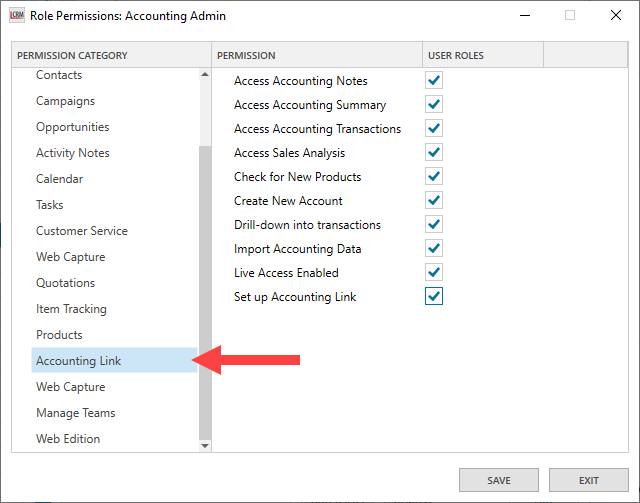Close the Role Permissions window
This screenshot has height=503, width=640.
point(615,16)
